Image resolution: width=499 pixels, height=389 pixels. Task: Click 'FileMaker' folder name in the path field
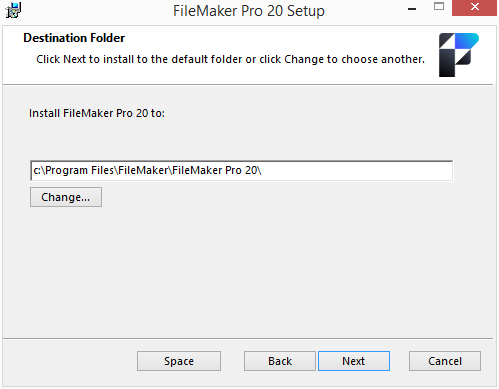click(144, 171)
